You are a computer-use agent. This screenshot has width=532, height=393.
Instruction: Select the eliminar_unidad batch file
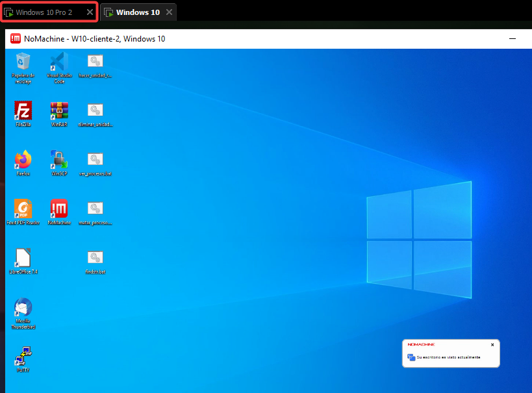pyautogui.click(x=95, y=111)
